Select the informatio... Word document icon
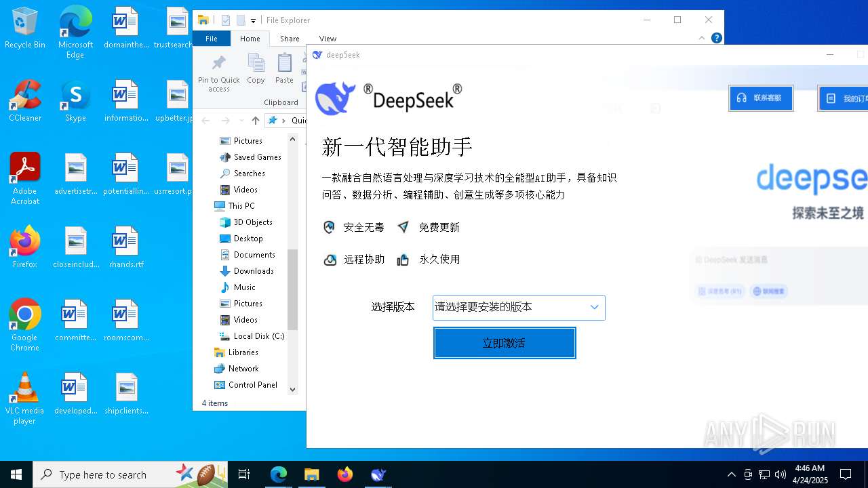Viewport: 868px width, 488px height. coord(126,101)
